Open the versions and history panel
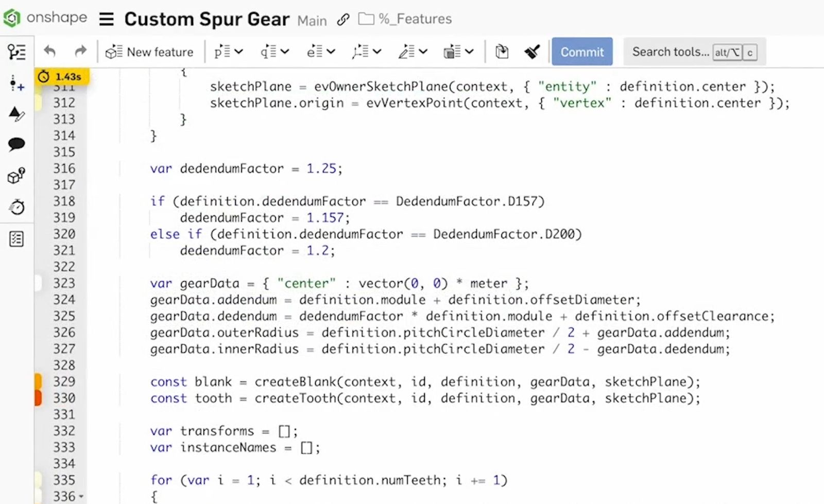 click(x=16, y=52)
